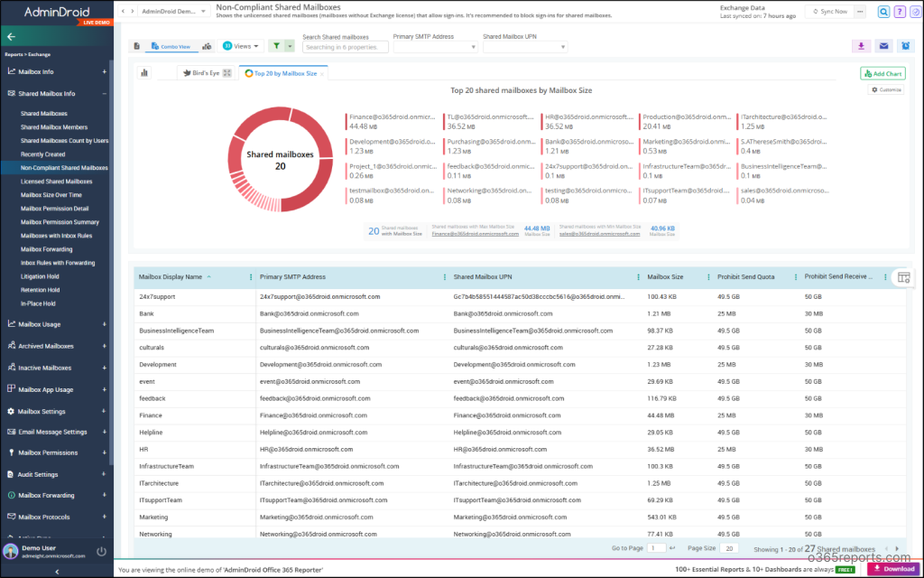Click the checkmark circle icon in header
The width and height of the screenshot is (924, 578).
915,12
